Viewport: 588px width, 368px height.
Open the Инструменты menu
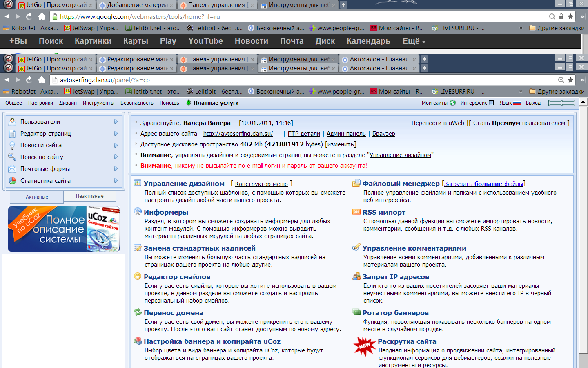click(98, 103)
